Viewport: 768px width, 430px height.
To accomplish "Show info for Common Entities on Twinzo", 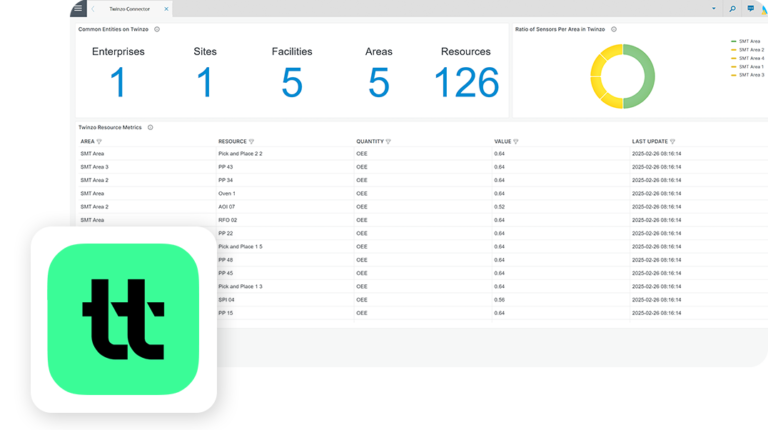I will [x=157, y=29].
